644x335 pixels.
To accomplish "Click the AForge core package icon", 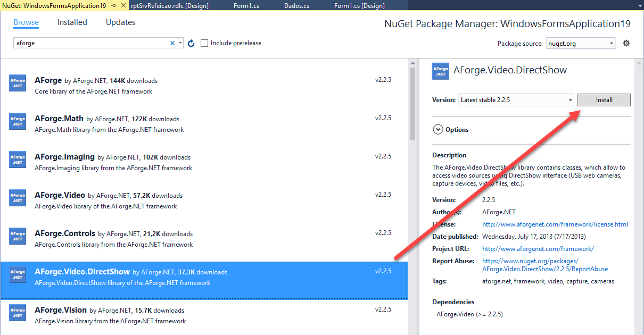I will (18, 83).
